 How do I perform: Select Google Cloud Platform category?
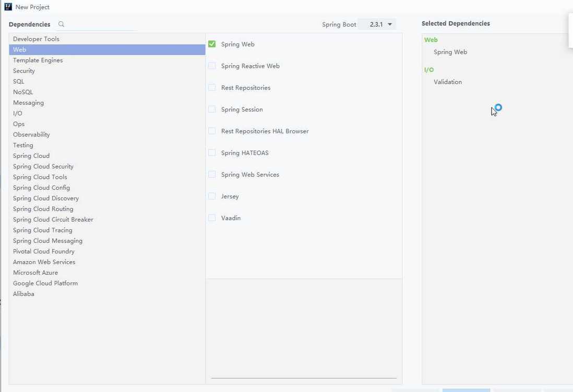coord(107,283)
